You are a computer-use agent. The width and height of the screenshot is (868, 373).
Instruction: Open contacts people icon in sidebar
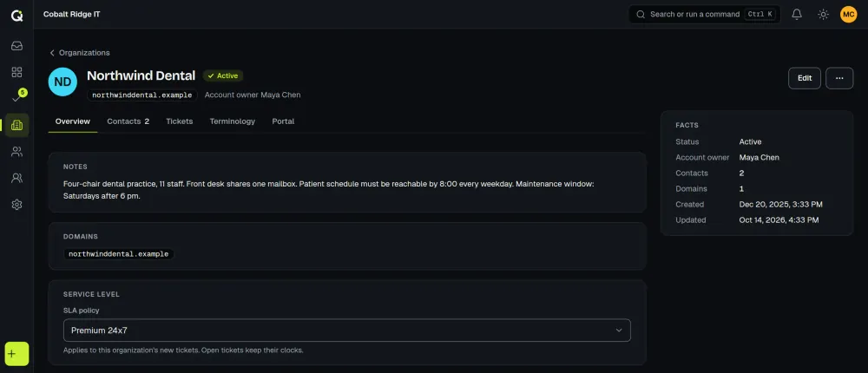point(16,152)
